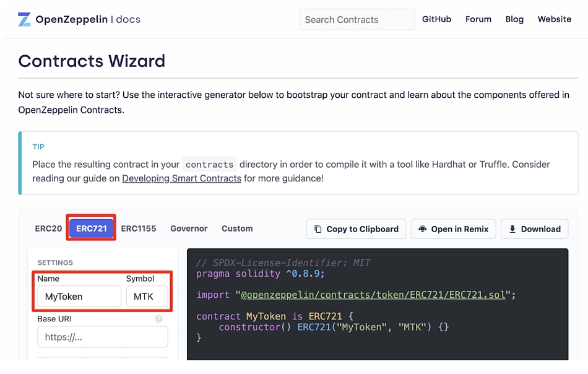The image size is (588, 374).
Task: Click the inline 'contracts' code word
Action: [x=209, y=164]
